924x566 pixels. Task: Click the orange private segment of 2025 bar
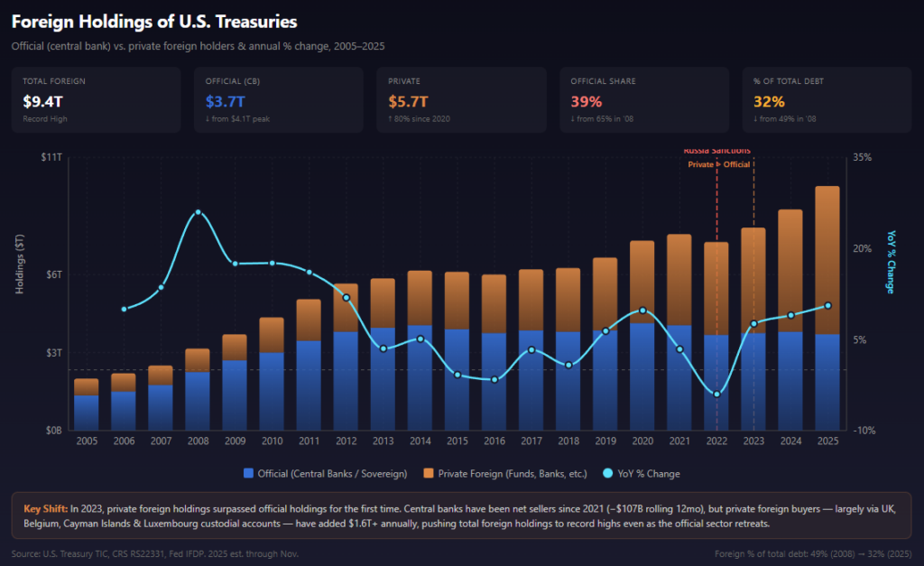coord(827,260)
